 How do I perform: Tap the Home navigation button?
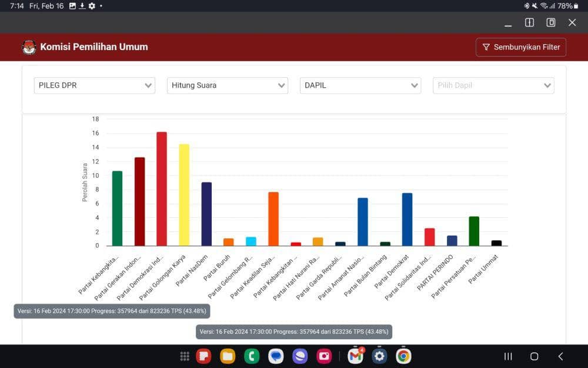pyautogui.click(x=534, y=356)
